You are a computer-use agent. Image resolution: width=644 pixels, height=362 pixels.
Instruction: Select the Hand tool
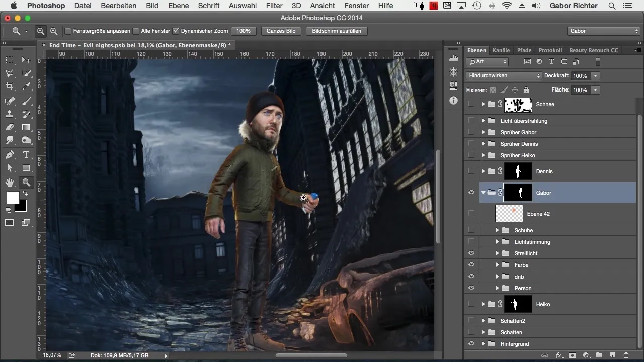point(10,183)
